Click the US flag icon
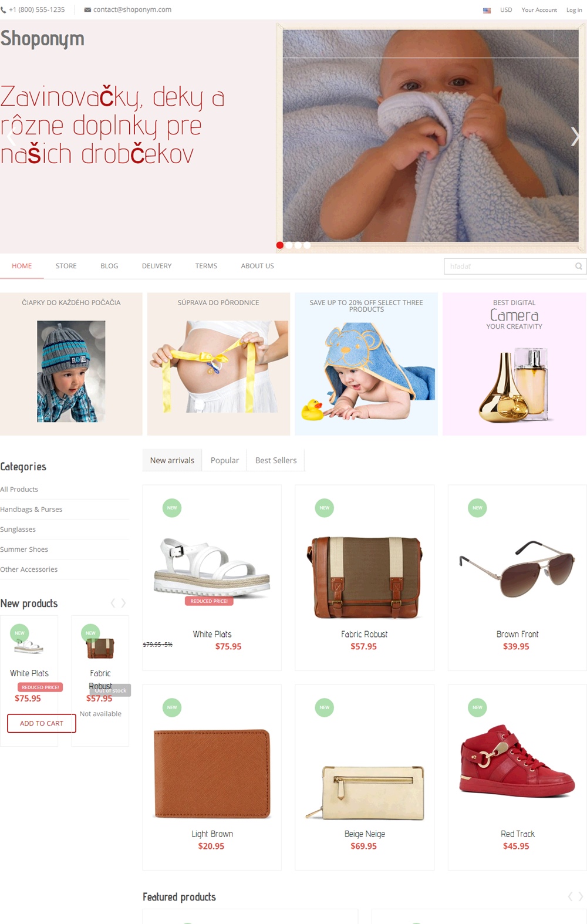This screenshot has height=924, width=587. click(x=487, y=10)
